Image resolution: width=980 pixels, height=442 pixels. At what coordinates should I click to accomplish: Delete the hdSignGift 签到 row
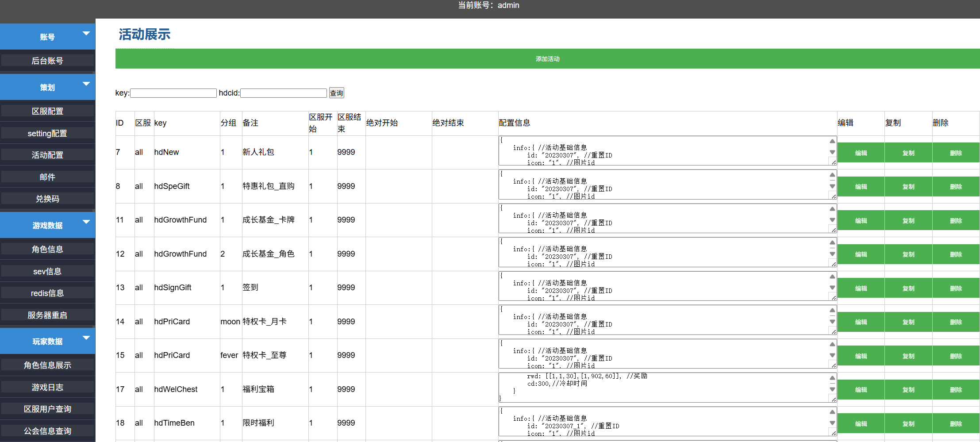[x=956, y=288]
